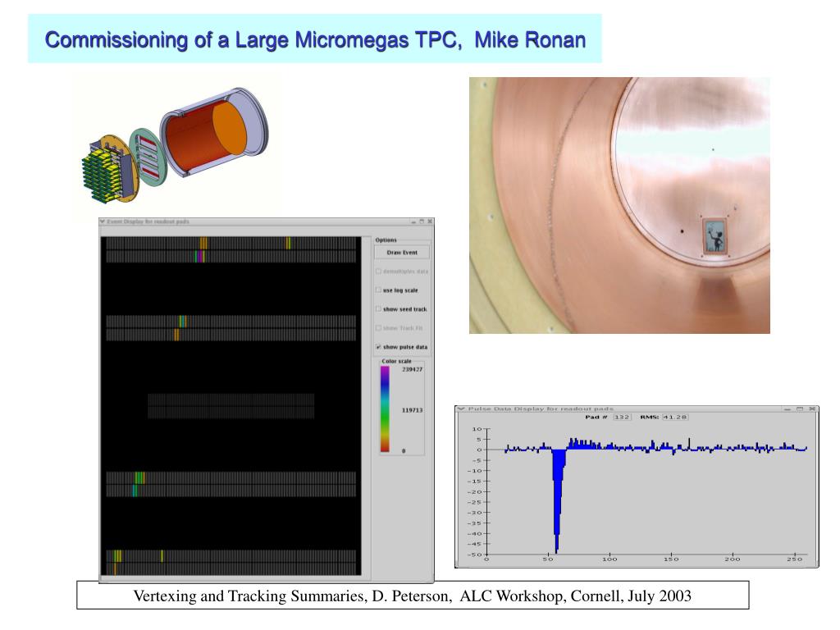Open the Event Display window menu icon

103,221
